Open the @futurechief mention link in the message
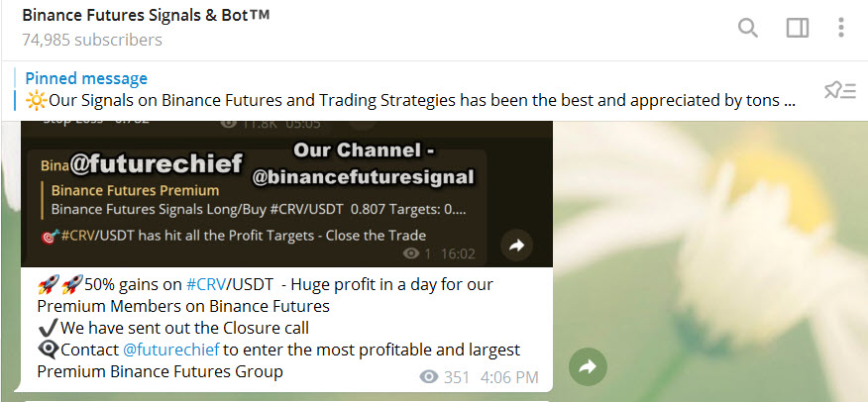Viewport: 868px width, 402px height. (168, 350)
